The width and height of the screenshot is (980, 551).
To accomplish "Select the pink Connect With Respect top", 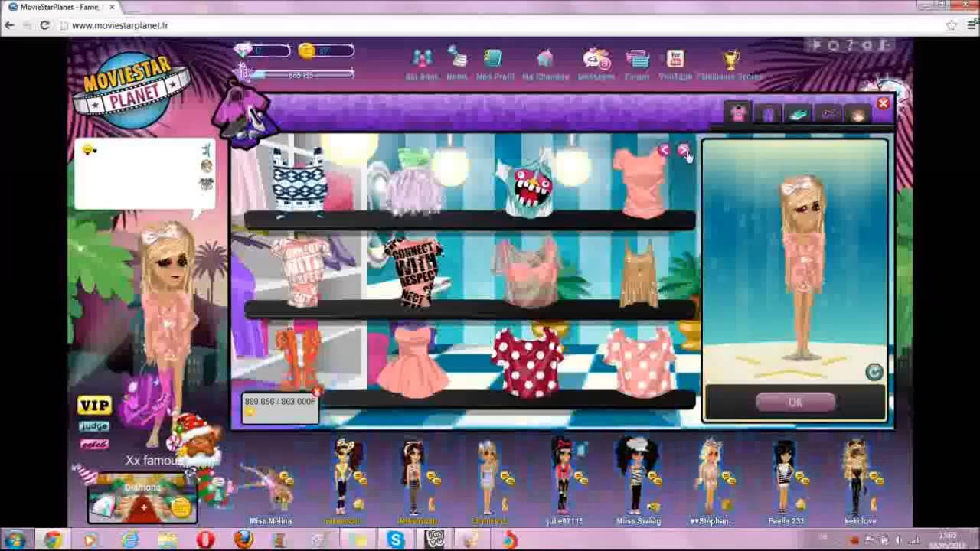I will 301,272.
